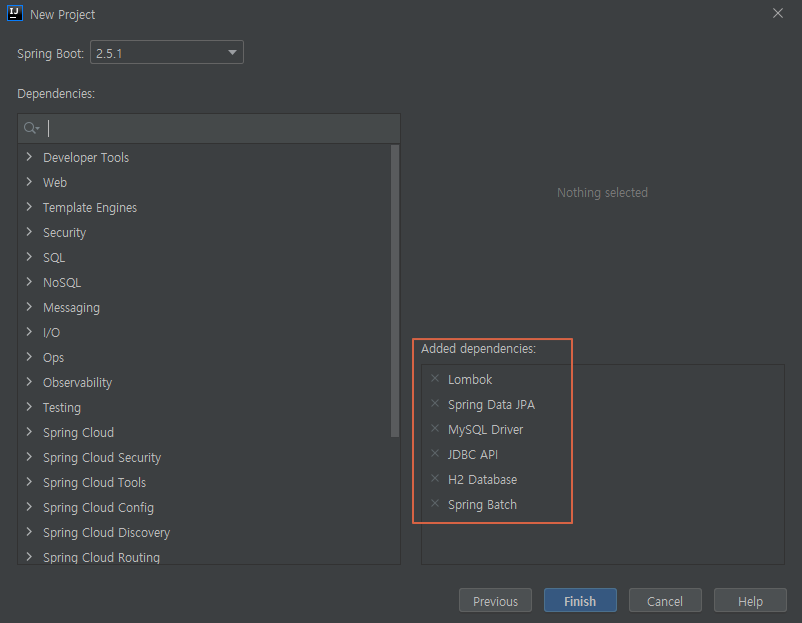Select the Template Engines row
802x623 pixels.
204,208
